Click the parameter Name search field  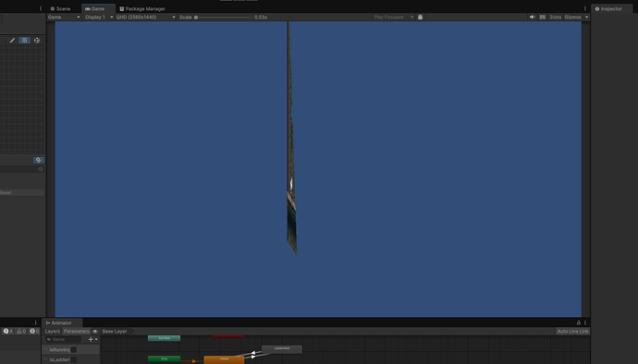click(64, 339)
